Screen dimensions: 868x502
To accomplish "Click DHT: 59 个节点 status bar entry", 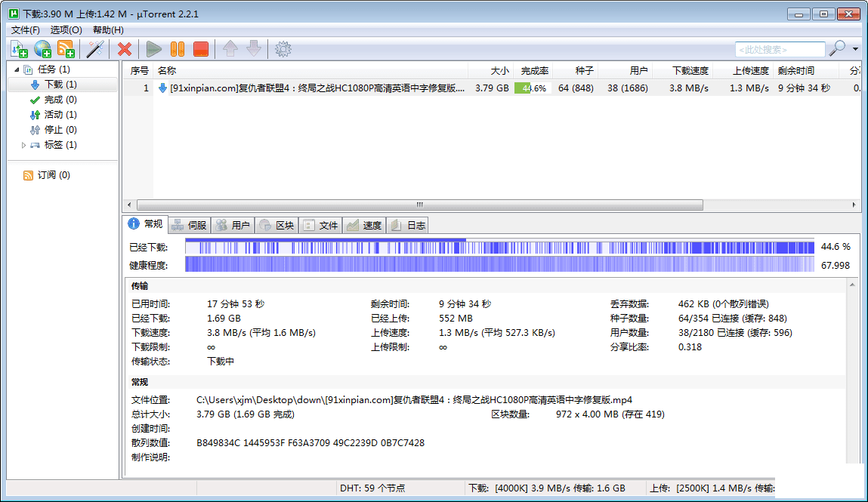I will (372, 488).
